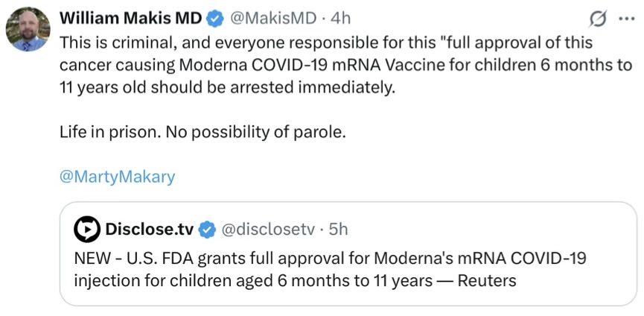Open quoted post line starting "NEW - U.S. FDA"
The height and width of the screenshot is (316, 644).
click(x=330, y=259)
